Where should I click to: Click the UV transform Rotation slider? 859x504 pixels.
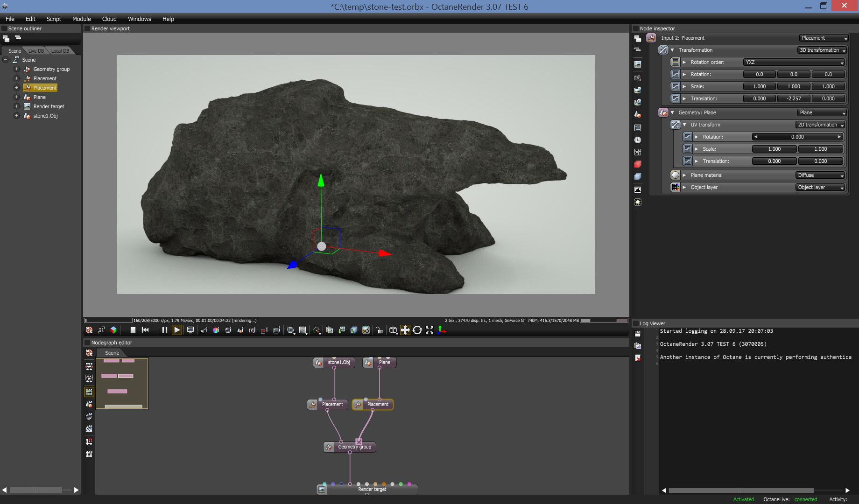(797, 137)
